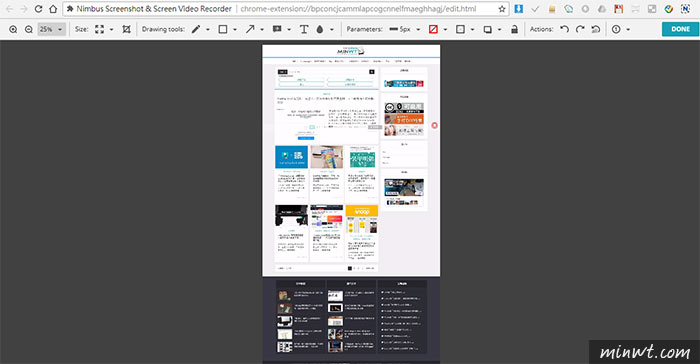The image size is (700, 364).
Task: Toggle the lock parameter icon
Action: pyautogui.click(x=514, y=29)
